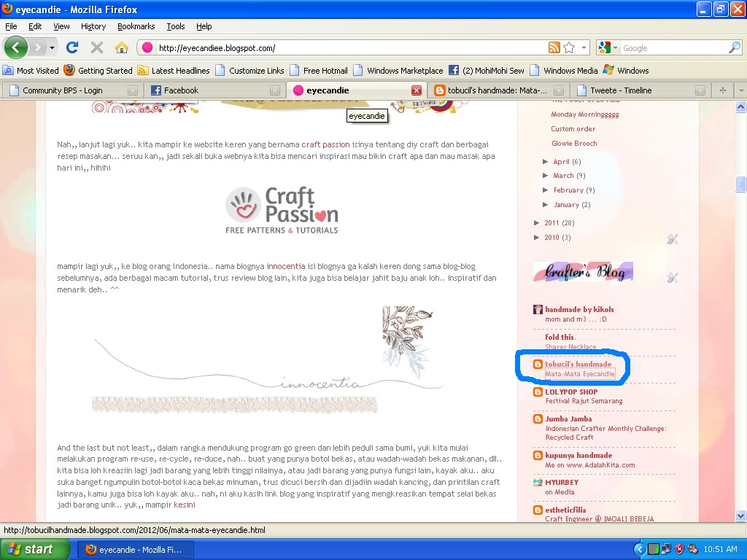Click the pink site identity icon
This screenshot has width=747, height=560.
[x=147, y=47]
